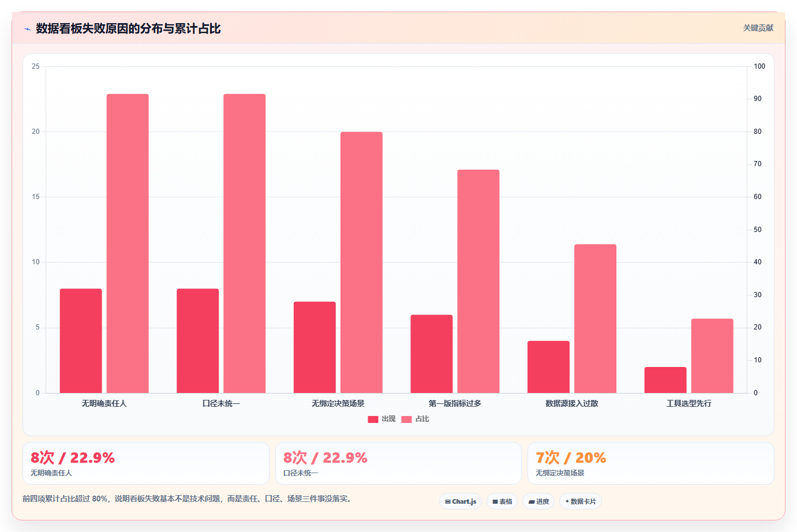Open the 8次 / 22.9% 无明确责任人 stat card
The width and height of the screenshot is (797, 532).
146,463
